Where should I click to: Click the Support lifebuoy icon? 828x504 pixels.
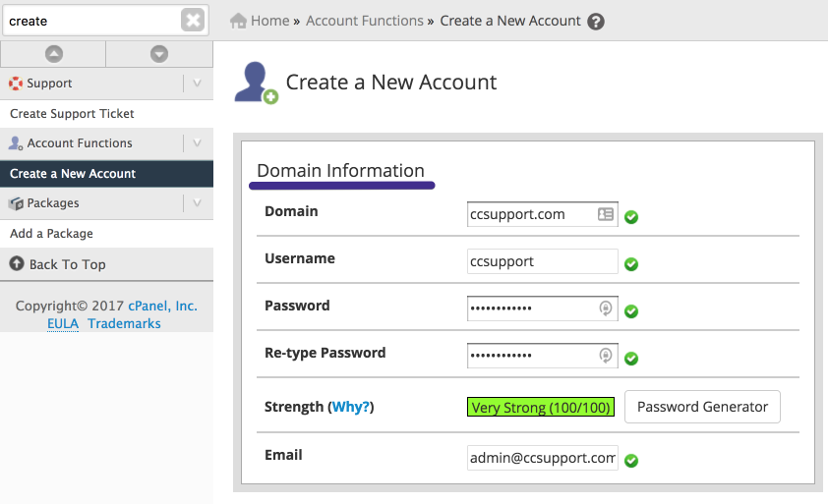(x=16, y=84)
